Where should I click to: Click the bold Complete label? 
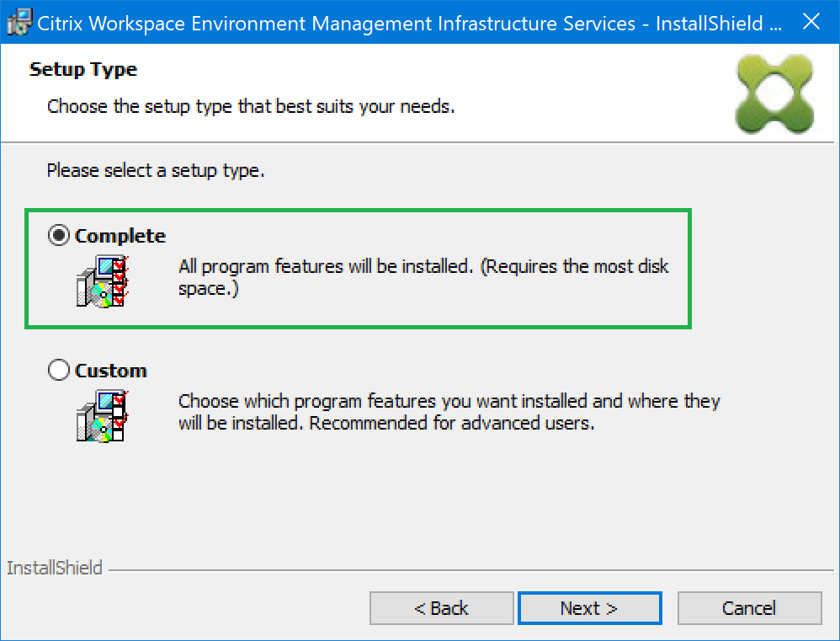[x=120, y=237]
